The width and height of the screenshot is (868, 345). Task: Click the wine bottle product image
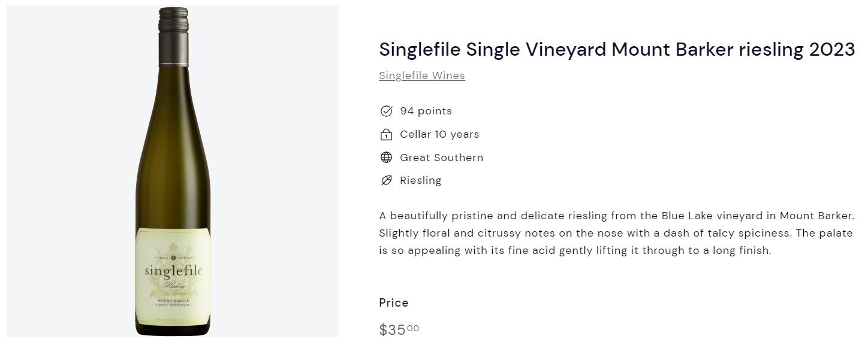point(173,171)
